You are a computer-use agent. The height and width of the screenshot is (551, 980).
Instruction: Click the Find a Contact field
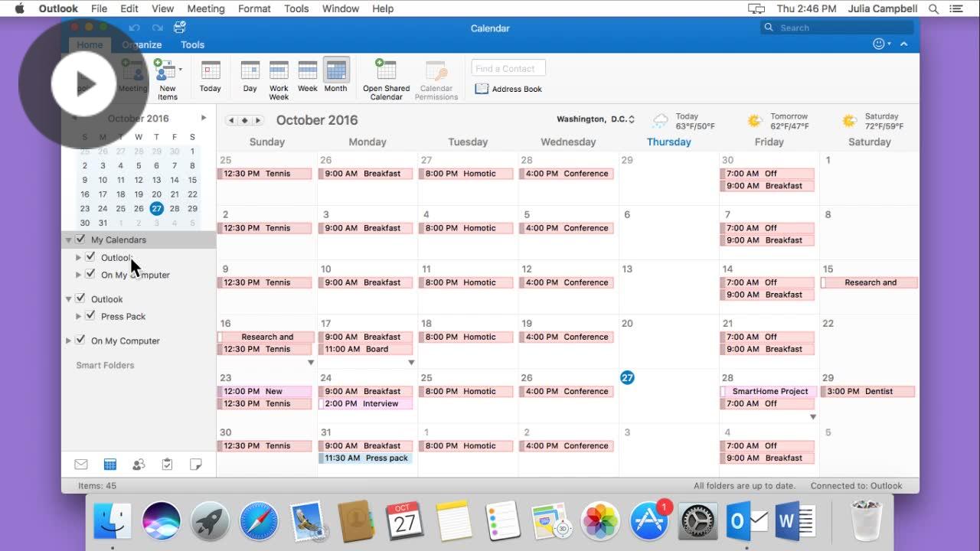coord(508,68)
